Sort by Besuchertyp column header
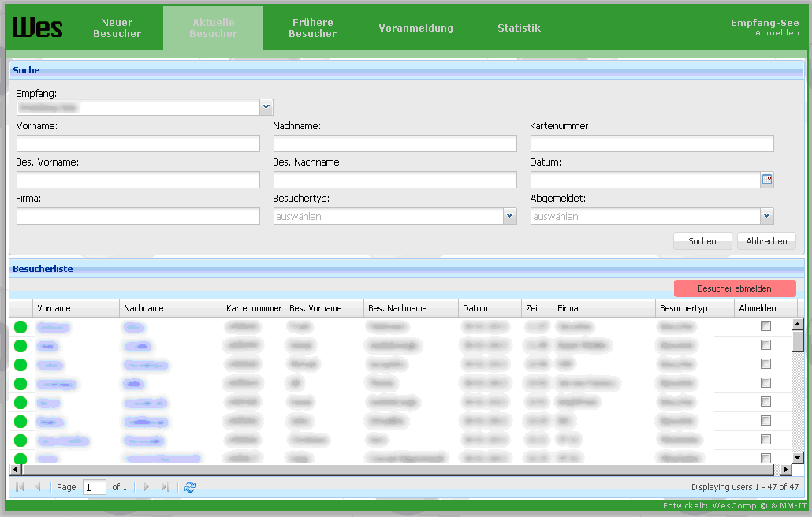 (x=695, y=308)
